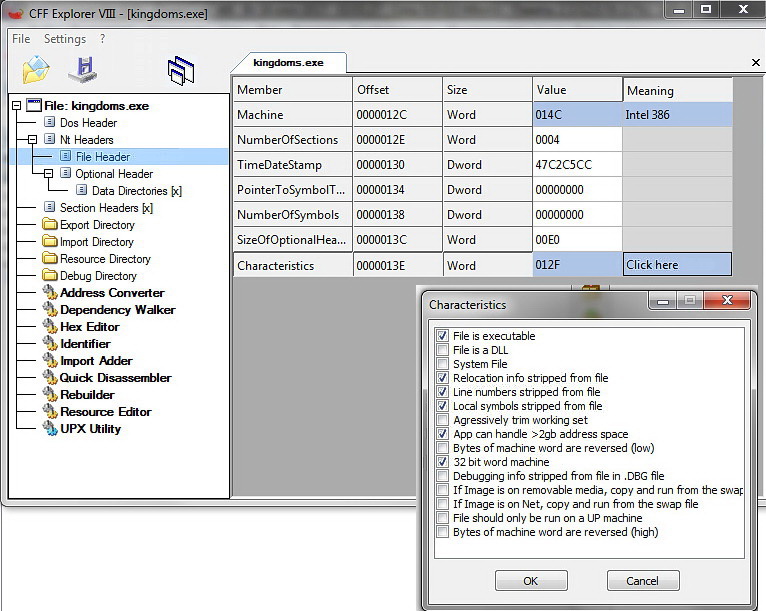Open the Hex Editor tool

tap(89, 327)
